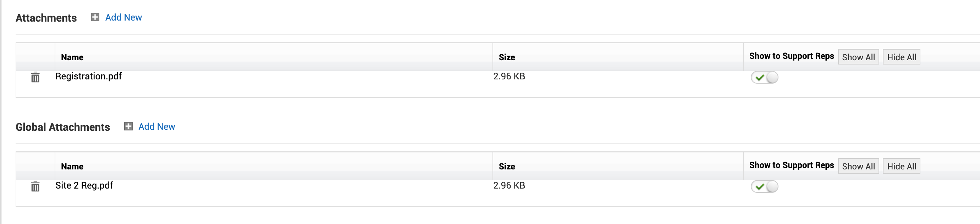Click the Global Attachments section heading
This screenshot has width=980, height=224.
pos(63,127)
